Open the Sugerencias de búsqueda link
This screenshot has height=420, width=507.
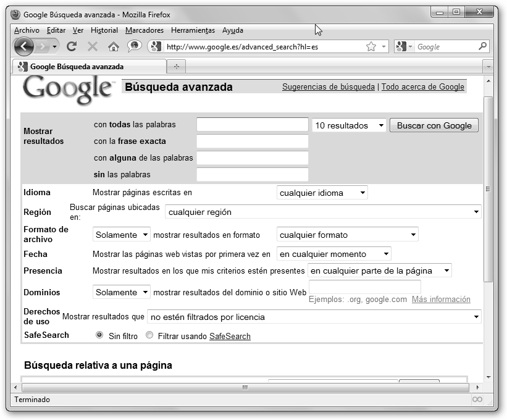pyautogui.click(x=329, y=87)
